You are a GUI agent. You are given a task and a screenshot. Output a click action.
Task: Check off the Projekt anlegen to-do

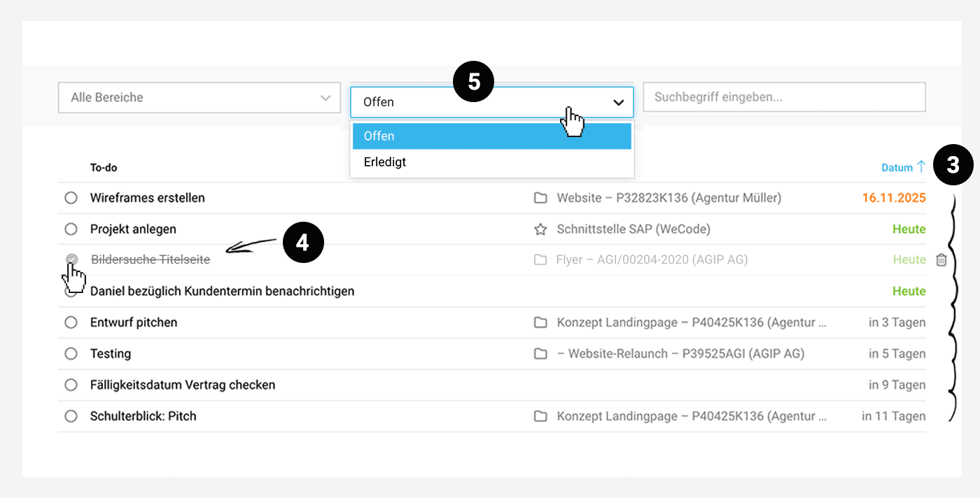(x=71, y=229)
